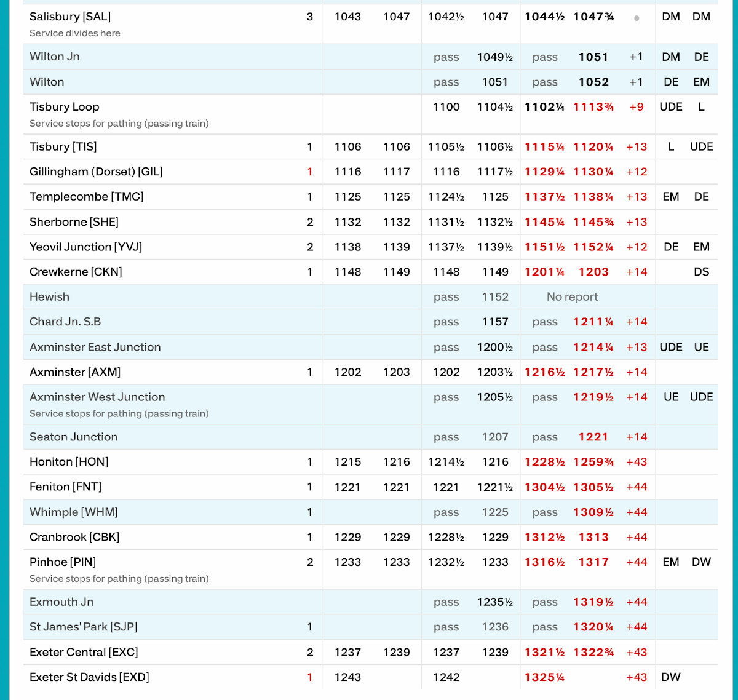Click the grey dot indicator in Salisbury row
Image resolution: width=738 pixels, height=700 pixels.
click(637, 18)
